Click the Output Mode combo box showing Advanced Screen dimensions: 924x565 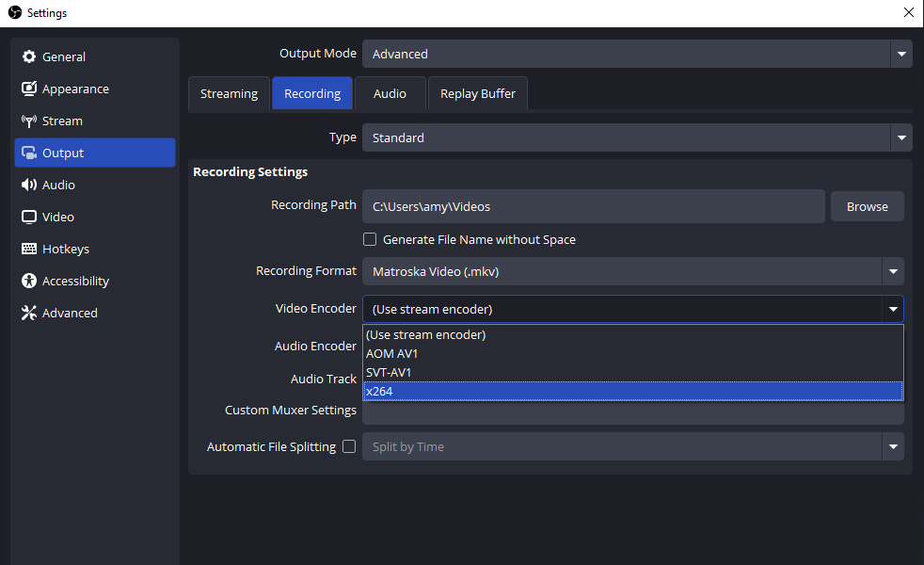[637, 54]
